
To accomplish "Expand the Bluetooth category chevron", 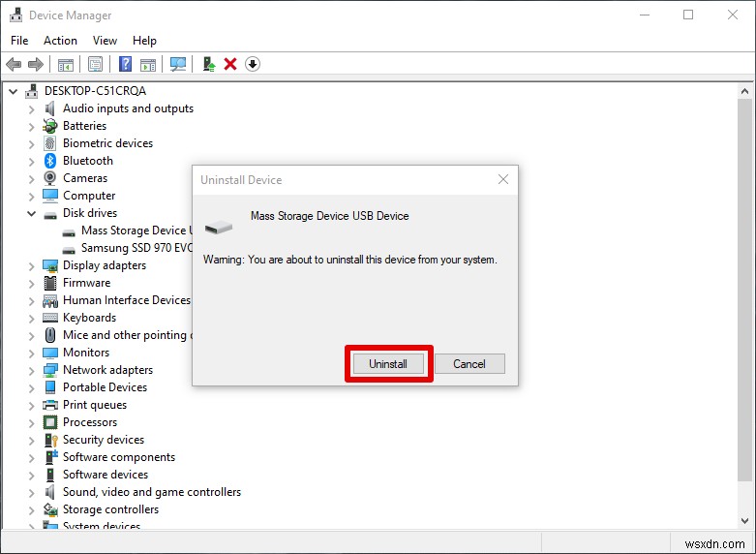I will point(31,162).
